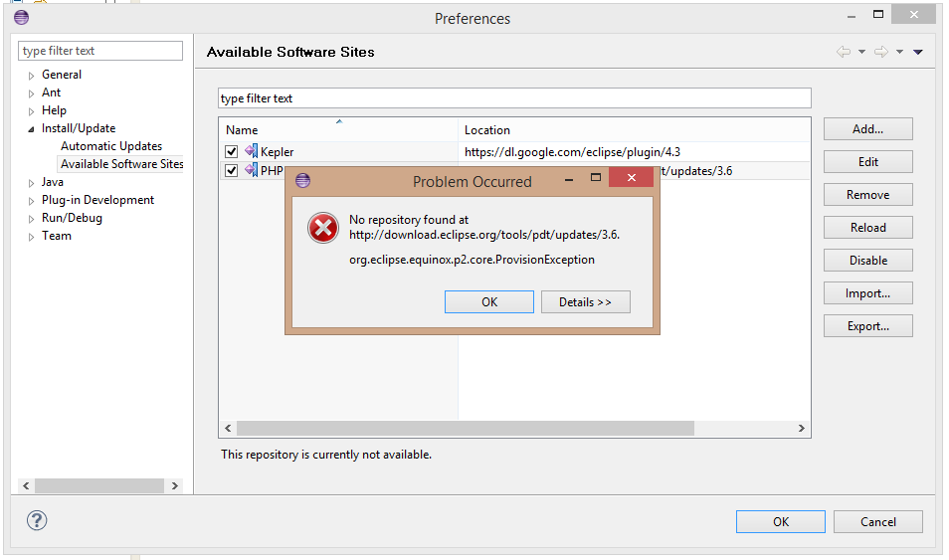Click the tree panel horizontal scrollbar thumb
The width and height of the screenshot is (949, 560).
tap(99, 485)
